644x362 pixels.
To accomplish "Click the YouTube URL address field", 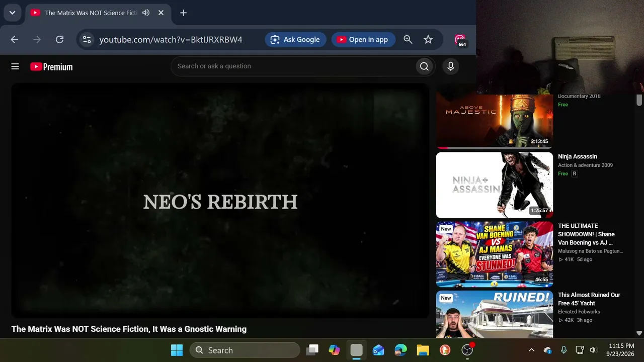I will 171,39.
